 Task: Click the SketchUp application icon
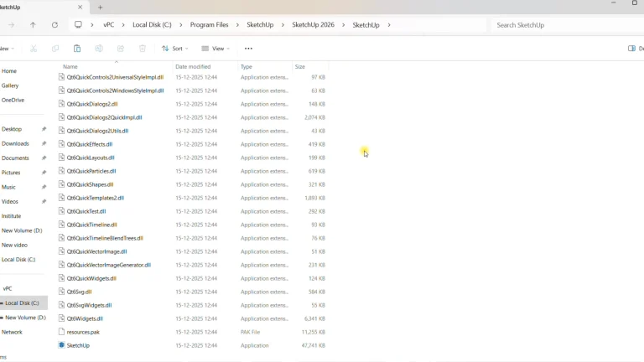pos(61,345)
